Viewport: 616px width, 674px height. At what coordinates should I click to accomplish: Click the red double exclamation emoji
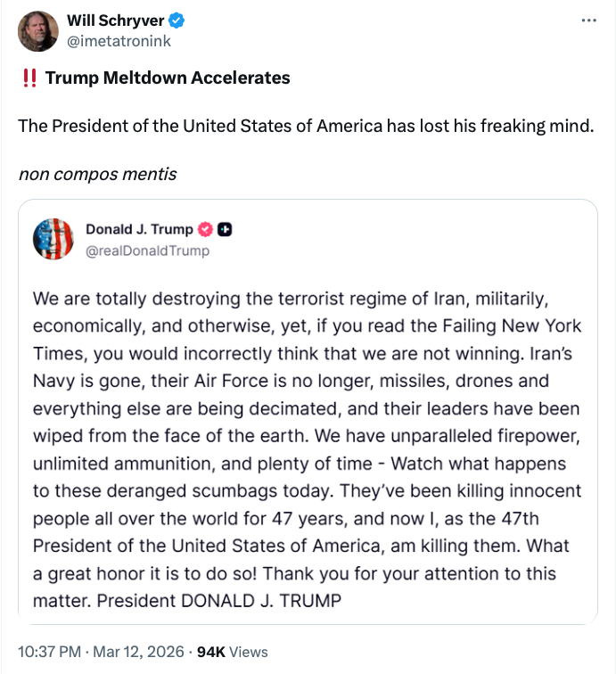click(x=28, y=78)
